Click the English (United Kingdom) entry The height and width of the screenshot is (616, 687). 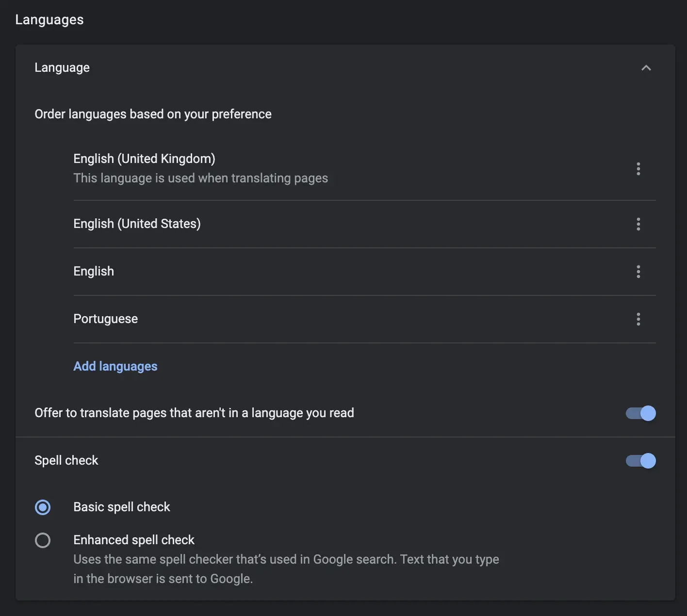click(x=144, y=158)
